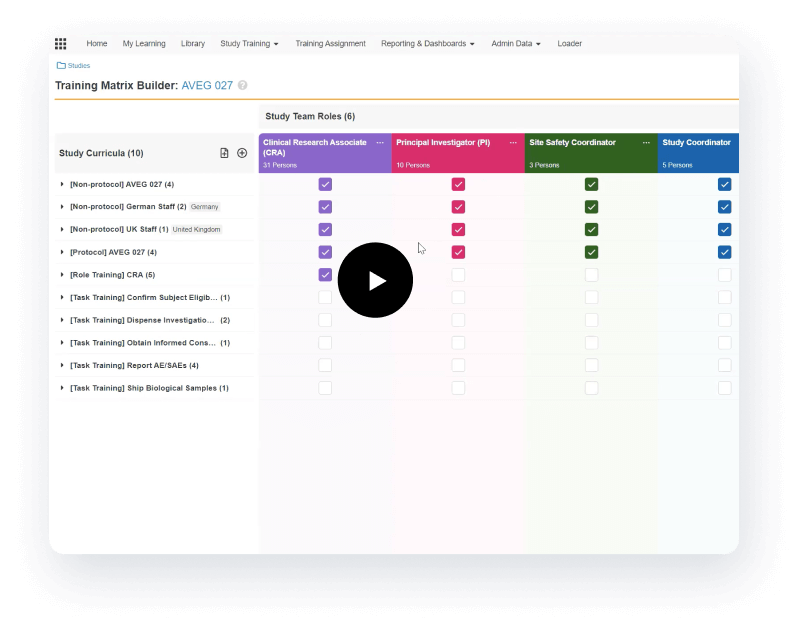Expand the [Protocol] AVEG 027 curriculum row
Screen dimensions: 800x630
(62, 252)
